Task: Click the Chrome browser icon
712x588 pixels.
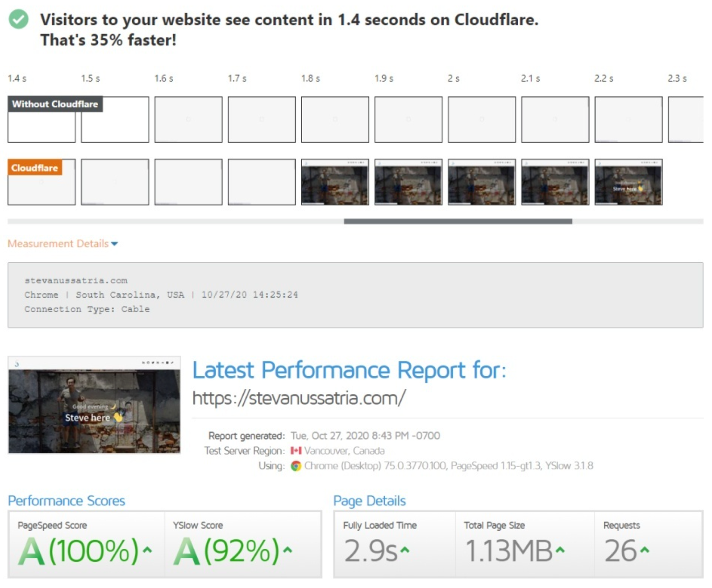Action: 296,466
